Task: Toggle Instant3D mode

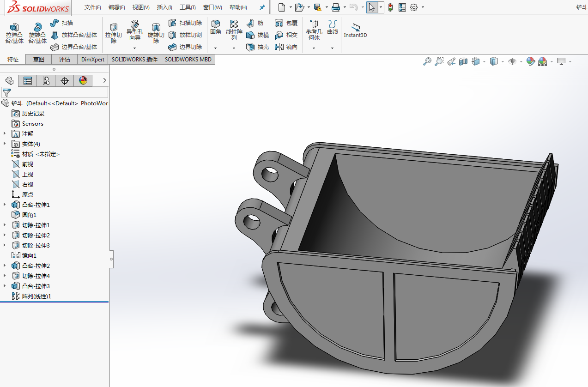Action: point(355,30)
